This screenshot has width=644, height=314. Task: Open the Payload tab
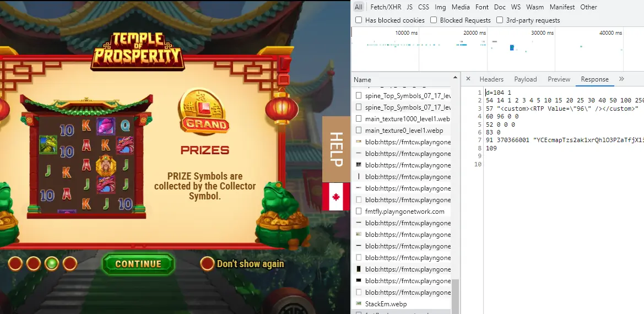click(526, 79)
